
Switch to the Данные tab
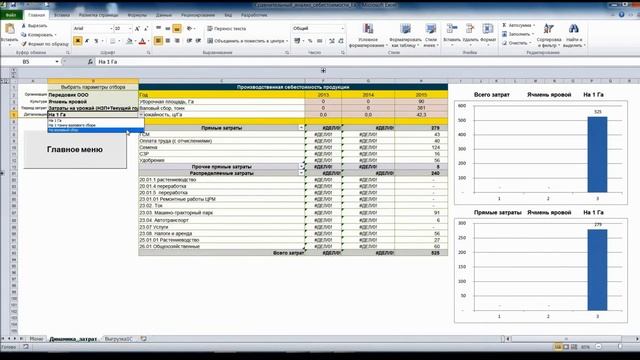pos(163,15)
